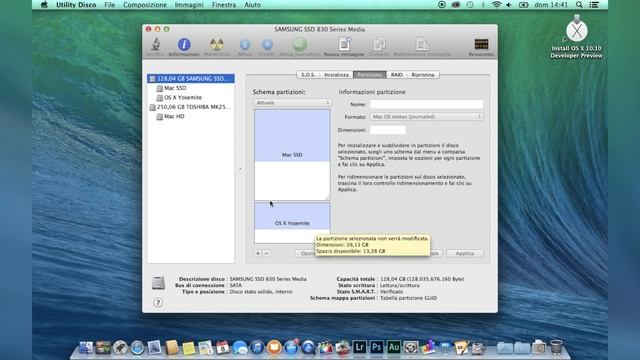Click the Mac SSD partition resize handle
Image resolution: width=640 pixels, height=360 pixels.
coord(327,198)
